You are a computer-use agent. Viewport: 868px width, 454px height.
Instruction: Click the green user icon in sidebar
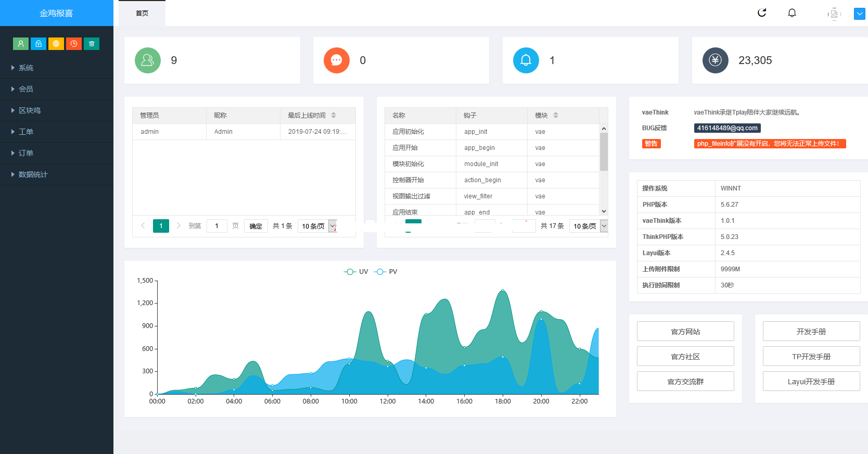click(21, 44)
